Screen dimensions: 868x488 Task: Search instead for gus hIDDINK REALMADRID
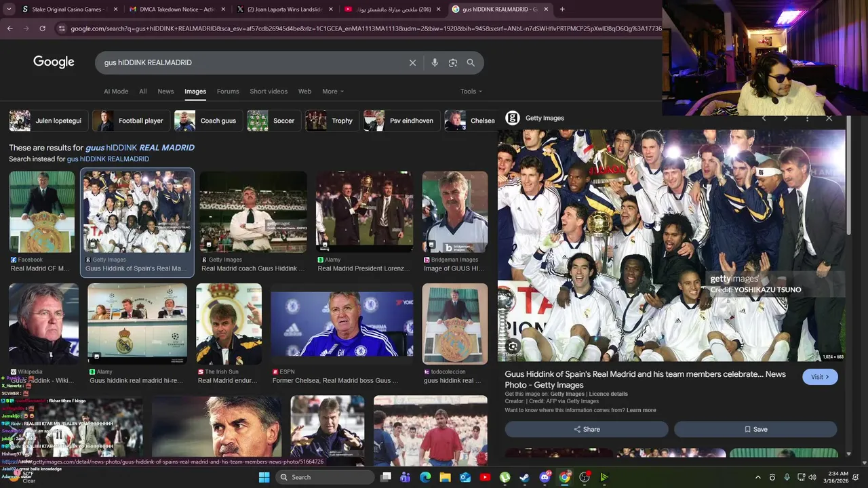108,159
